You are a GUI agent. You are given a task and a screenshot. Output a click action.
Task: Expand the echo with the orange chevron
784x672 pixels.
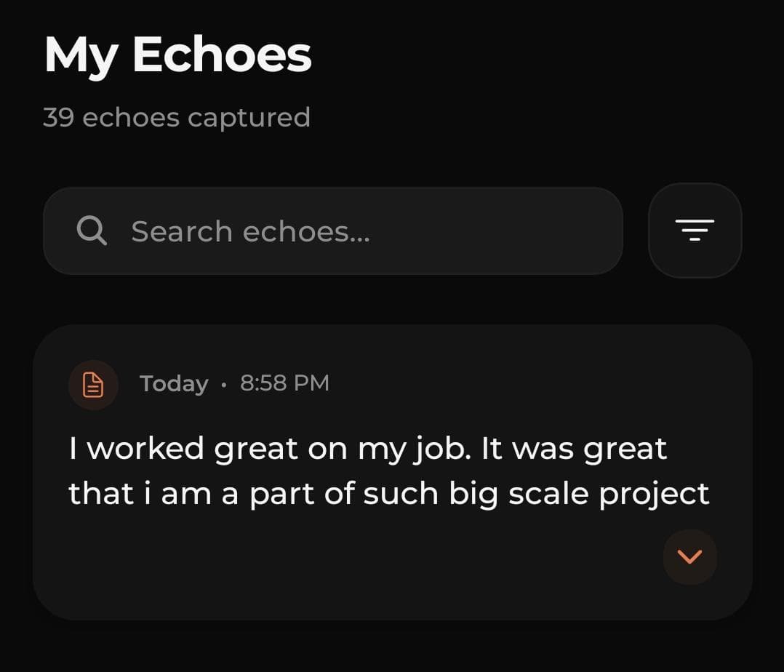click(x=689, y=557)
